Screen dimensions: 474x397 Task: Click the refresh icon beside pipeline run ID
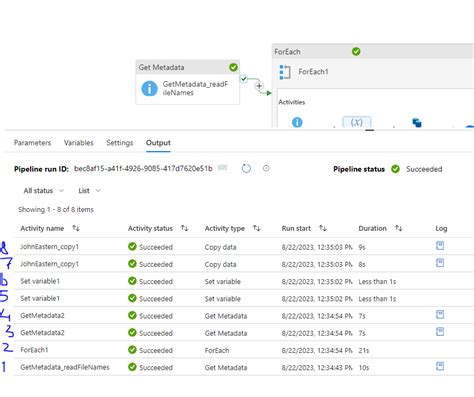(x=246, y=169)
